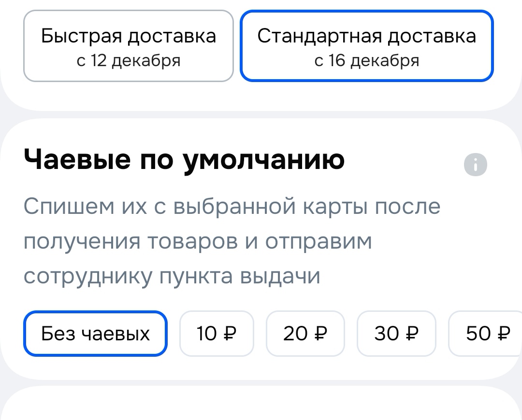This screenshot has width=522, height=420.
Task: Click the ruble symbol in 20 ₽ chip
Action: pos(321,334)
